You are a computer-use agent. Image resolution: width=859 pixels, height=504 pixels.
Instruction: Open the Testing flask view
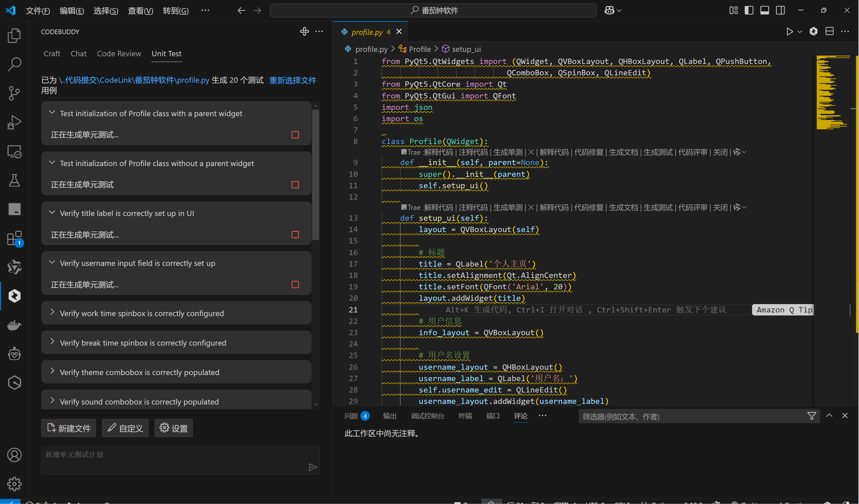[x=14, y=180]
